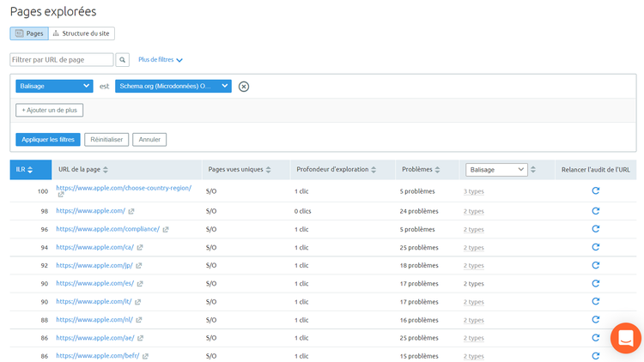
Task: Click the search magnifier button
Action: [123, 60]
